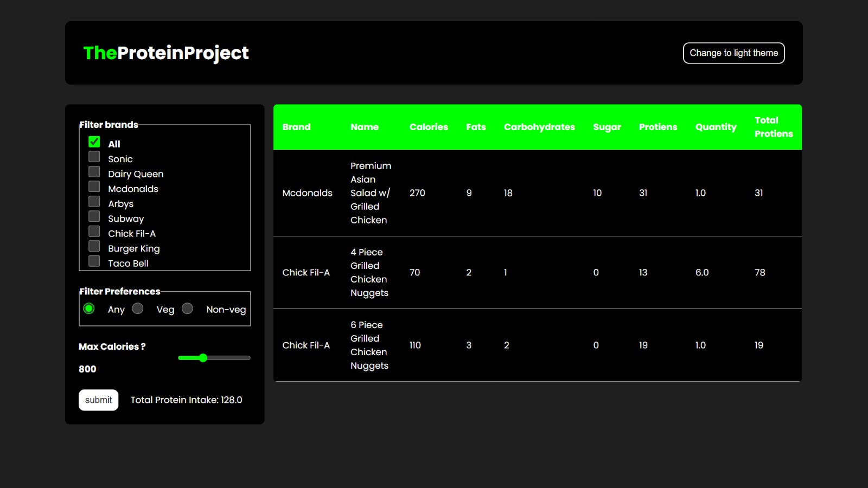
Task: Click the 78 total protiens value
Action: click(760, 272)
